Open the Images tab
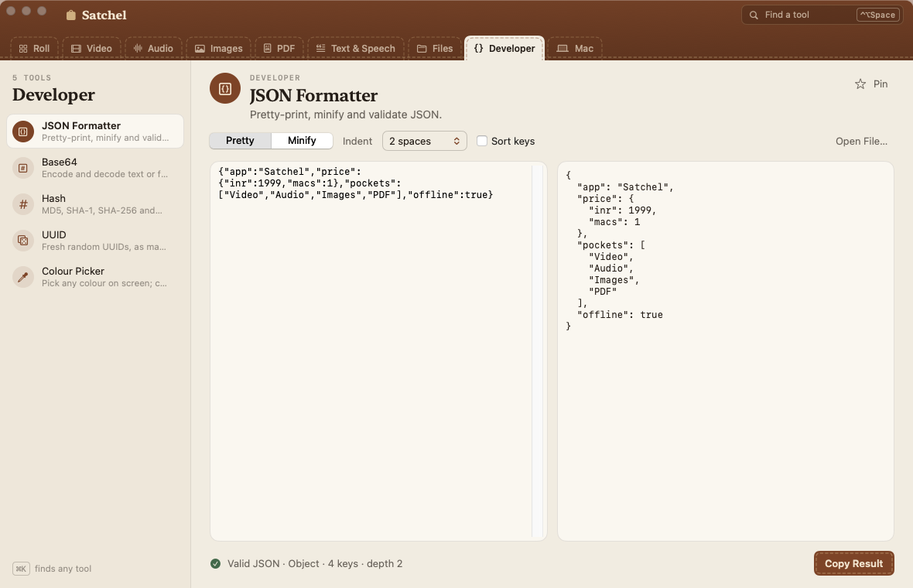913x588 pixels. coord(218,49)
